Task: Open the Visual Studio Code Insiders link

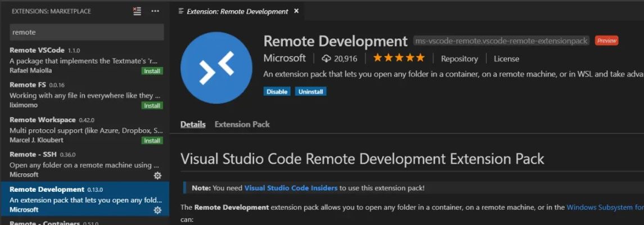Action: pyautogui.click(x=291, y=188)
